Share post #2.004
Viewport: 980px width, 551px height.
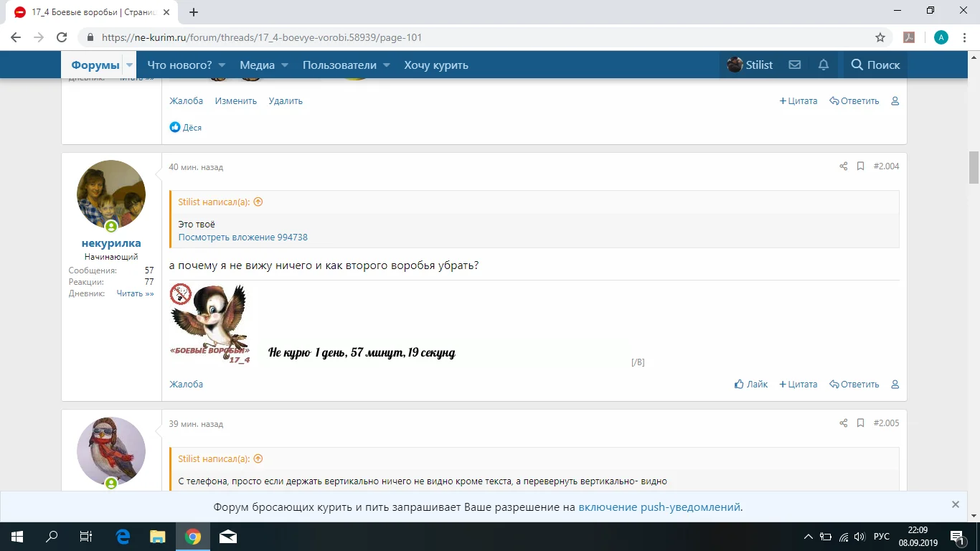click(x=843, y=166)
